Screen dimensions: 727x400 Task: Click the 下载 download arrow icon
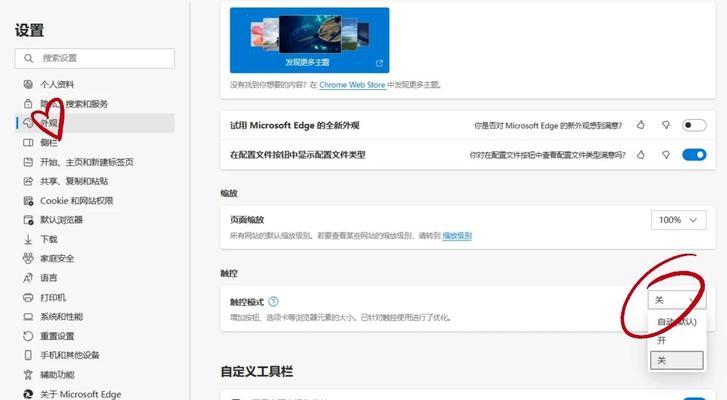[28, 239]
